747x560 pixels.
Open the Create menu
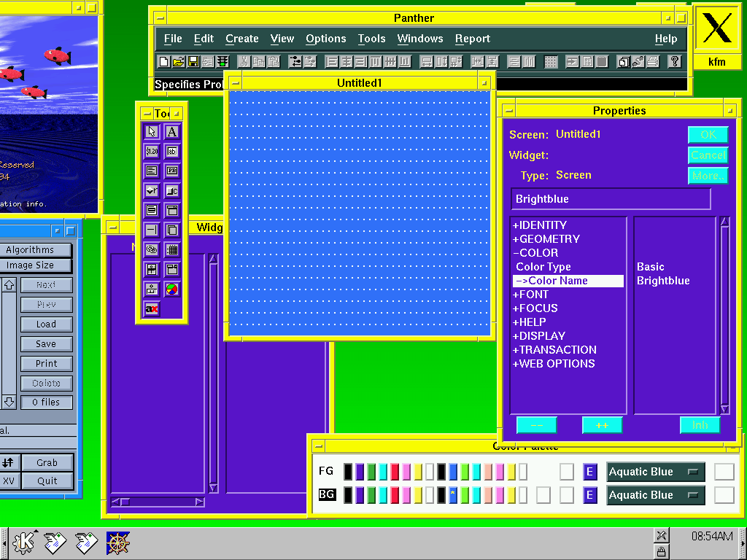[241, 39]
